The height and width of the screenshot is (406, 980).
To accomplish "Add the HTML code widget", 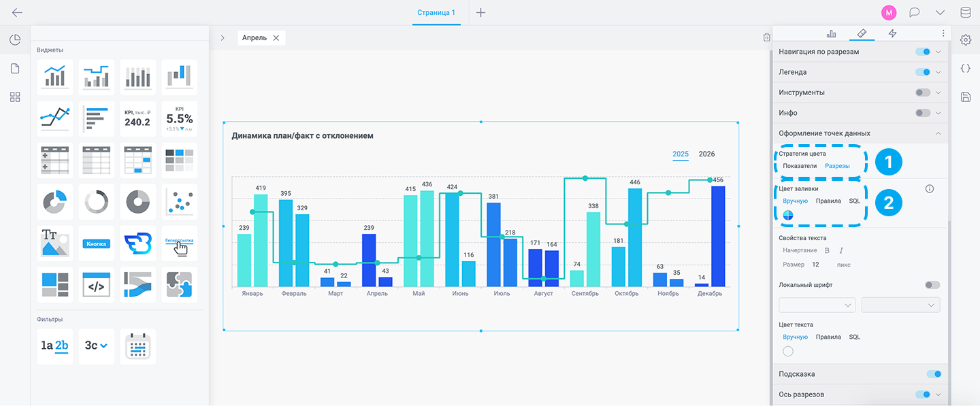I will [x=97, y=284].
